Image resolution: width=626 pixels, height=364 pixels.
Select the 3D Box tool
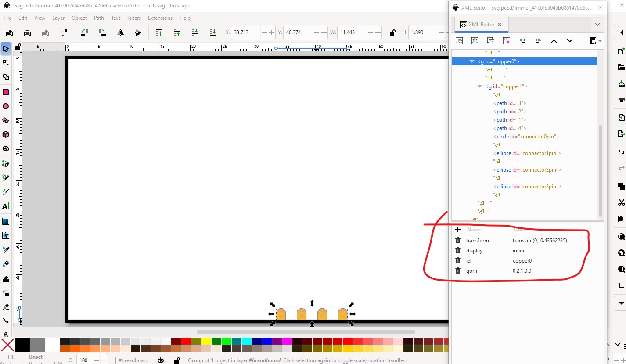coord(6,134)
